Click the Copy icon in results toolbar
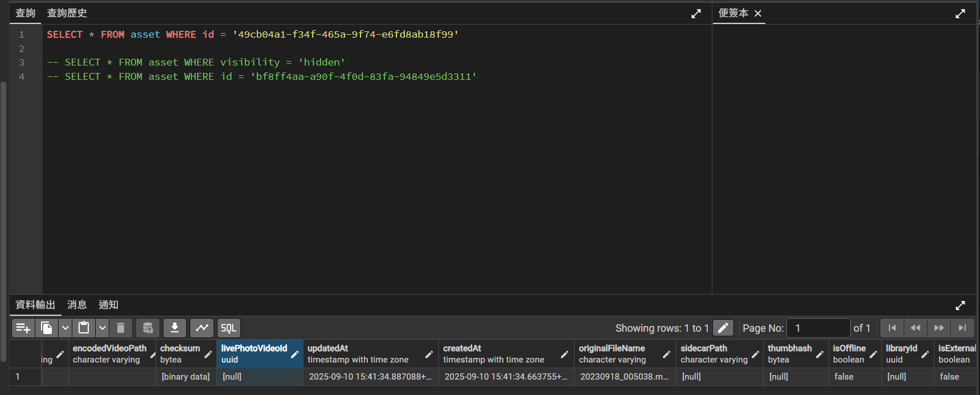This screenshot has width=980, height=395. [47, 328]
